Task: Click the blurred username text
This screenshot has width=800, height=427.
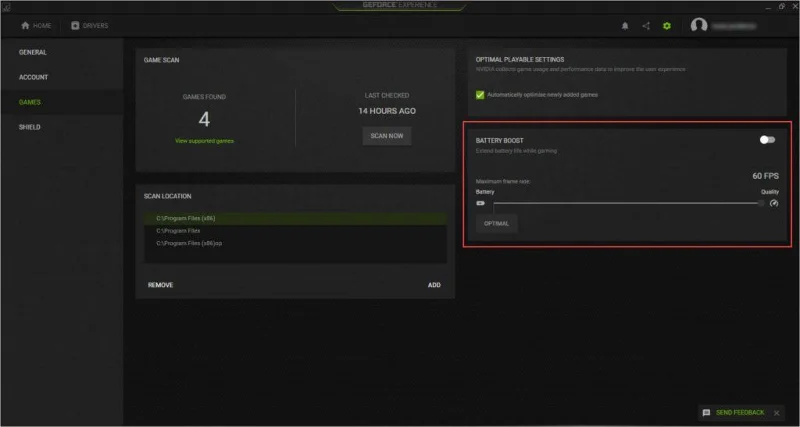Action: click(734, 26)
